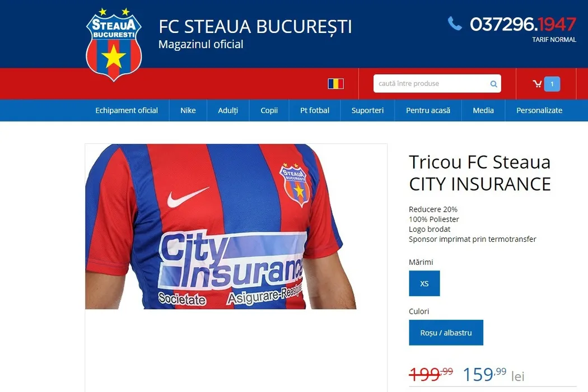Click the City Insurance jersey product image

coord(221,227)
